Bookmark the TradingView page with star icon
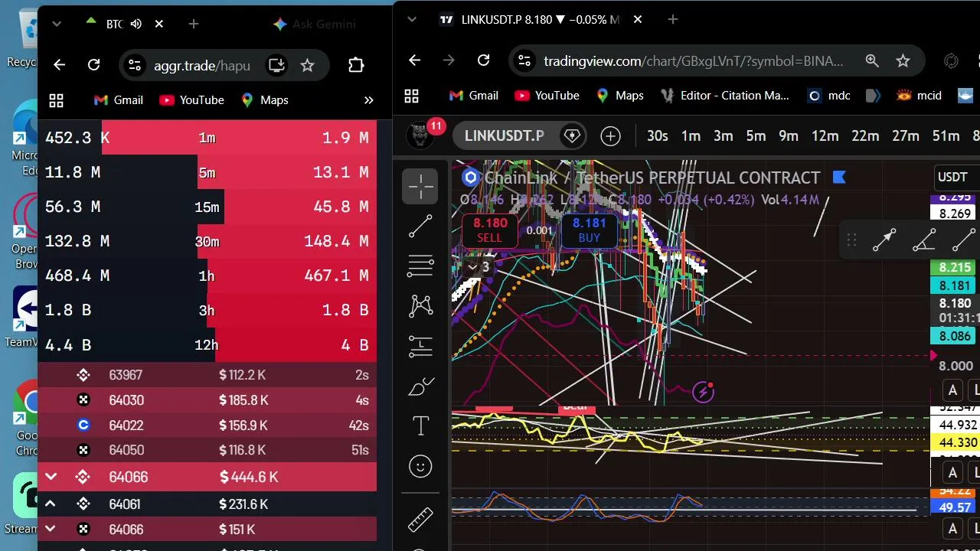Viewport: 980px width, 551px height. point(903,60)
